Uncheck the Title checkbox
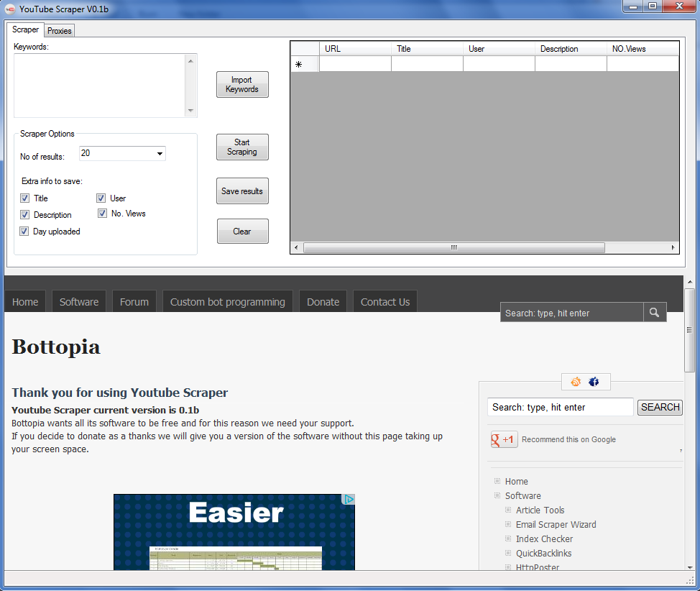The width and height of the screenshot is (700, 591). point(25,198)
